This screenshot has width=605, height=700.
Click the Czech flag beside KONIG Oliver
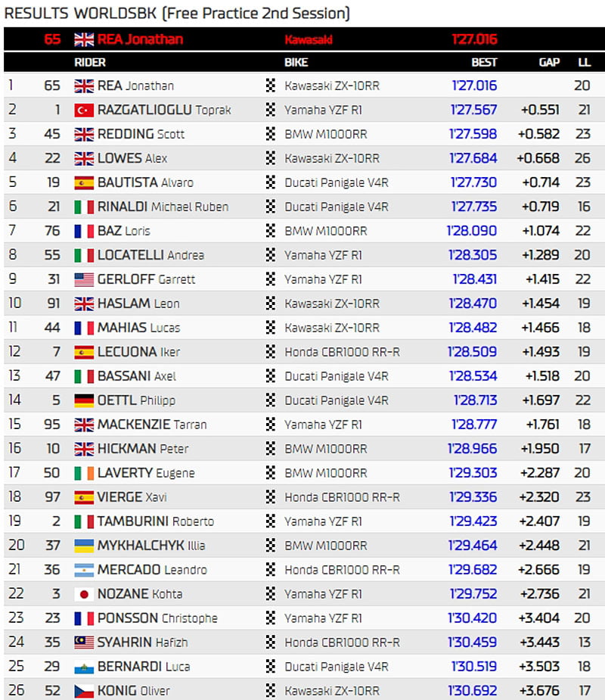click(x=83, y=691)
